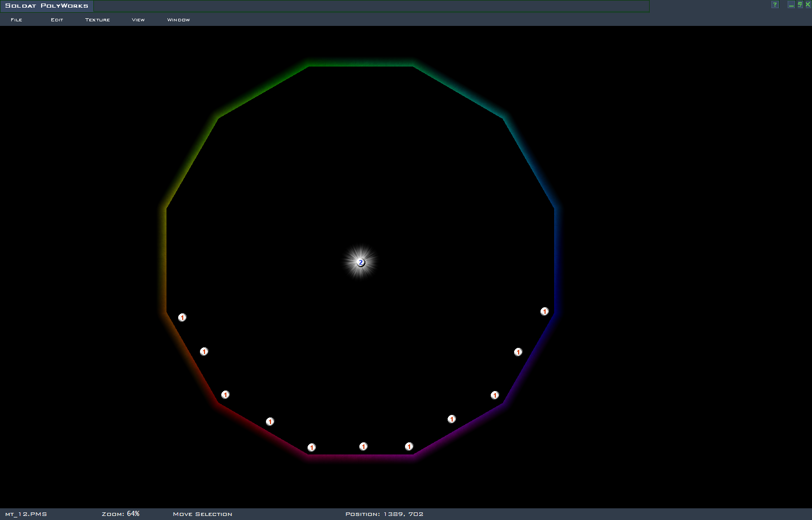This screenshot has height=520, width=812.
Task: Open the Edit menu
Action: point(57,20)
